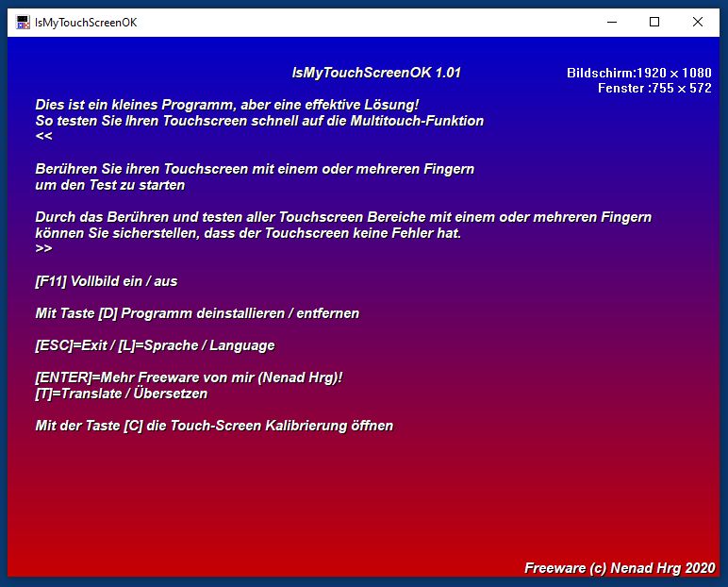Click 'Berühren Sie ihren Touchscreen' line

pyautogui.click(x=255, y=169)
